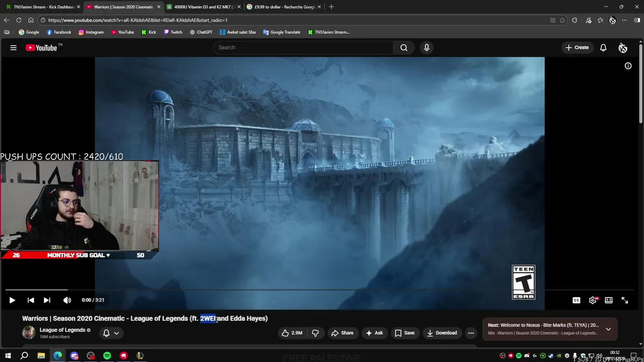
Task: Expand the Next up playlist panel
Action: (x=608, y=329)
